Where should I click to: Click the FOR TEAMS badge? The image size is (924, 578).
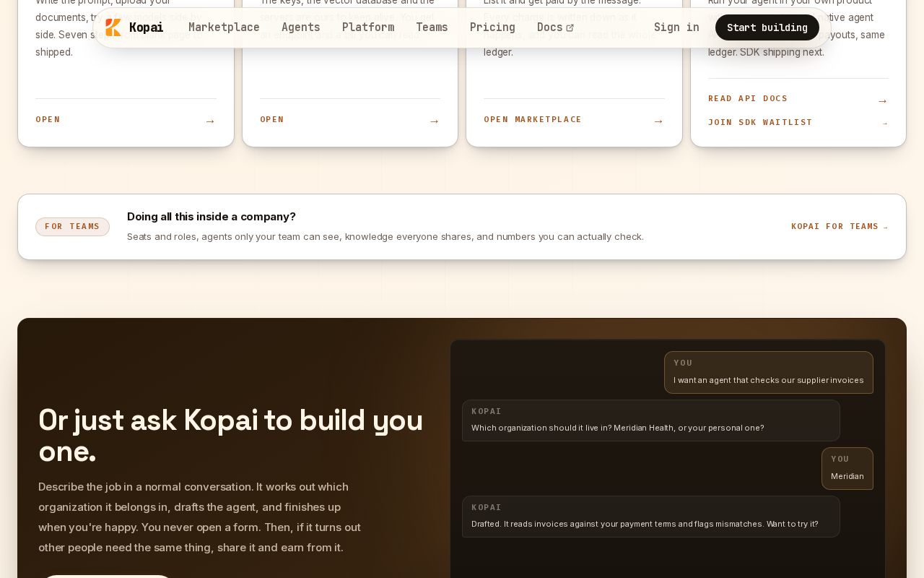coord(72,227)
